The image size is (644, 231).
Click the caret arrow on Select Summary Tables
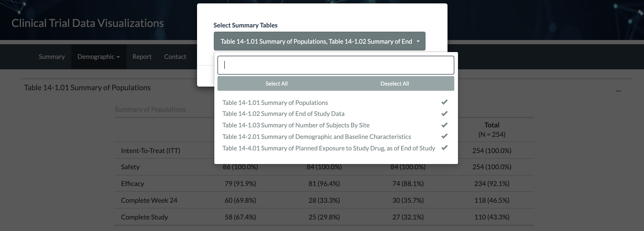[x=418, y=41]
